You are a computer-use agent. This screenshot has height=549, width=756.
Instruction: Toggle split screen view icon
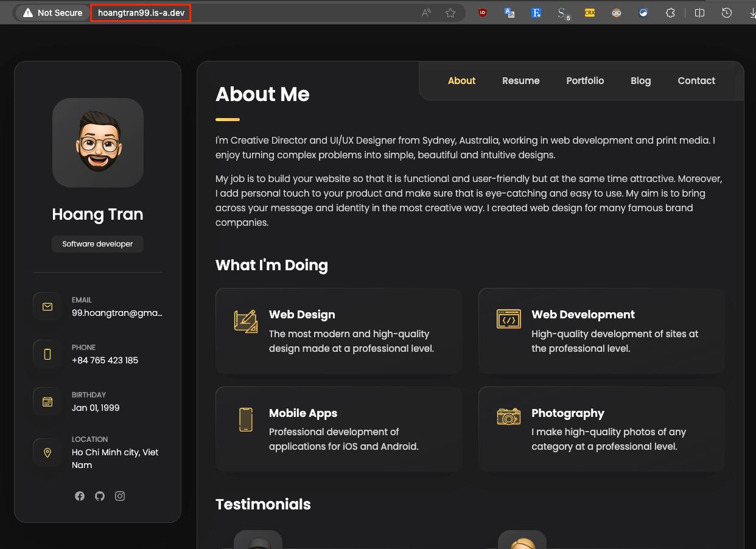click(x=700, y=13)
